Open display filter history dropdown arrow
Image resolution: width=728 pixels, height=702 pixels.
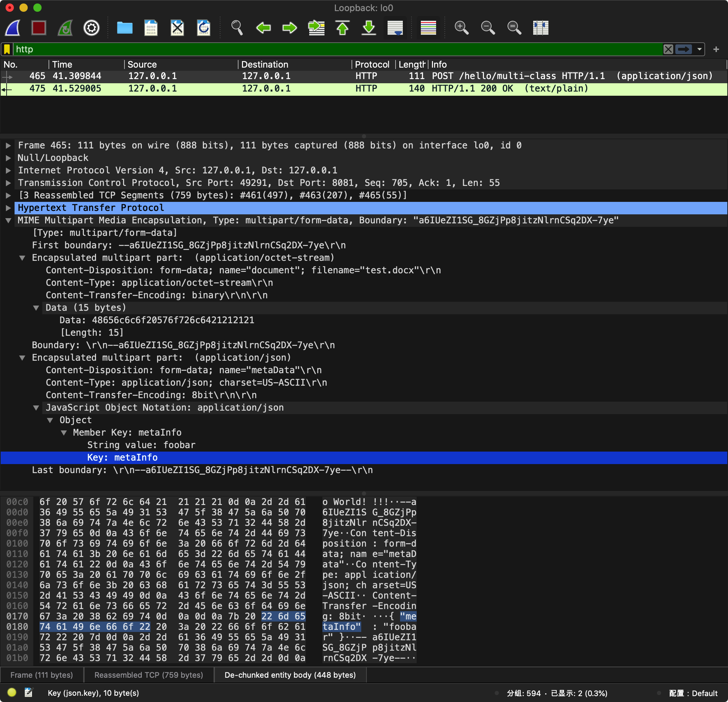[x=700, y=49]
